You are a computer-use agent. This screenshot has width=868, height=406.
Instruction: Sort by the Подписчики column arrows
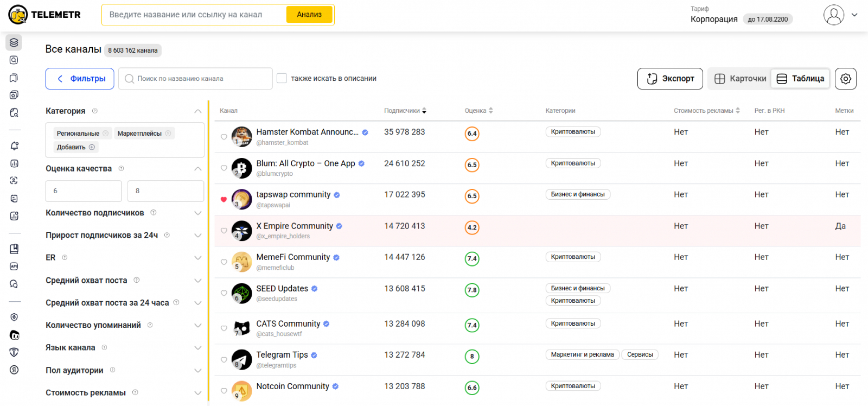[x=424, y=111]
